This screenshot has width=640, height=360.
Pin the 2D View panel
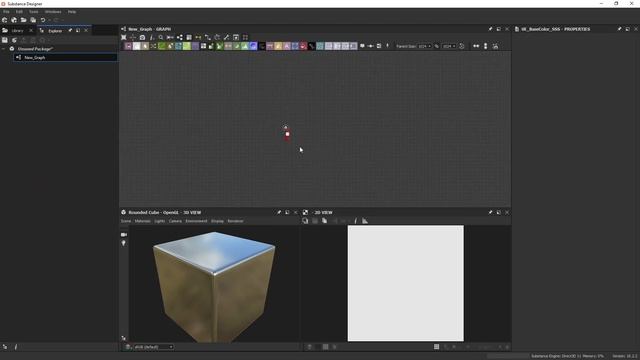[x=490, y=212]
